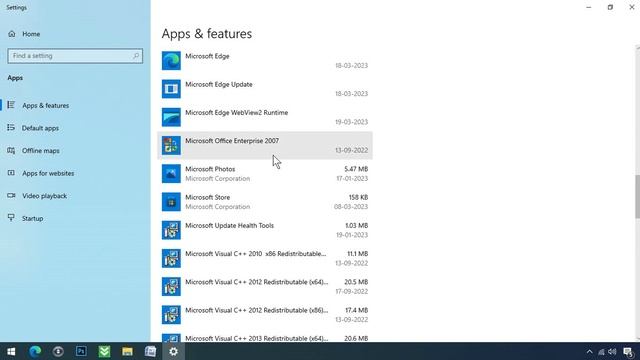Click the circular download taskbar icon
Screen dimensions: 640x360
click(58, 351)
